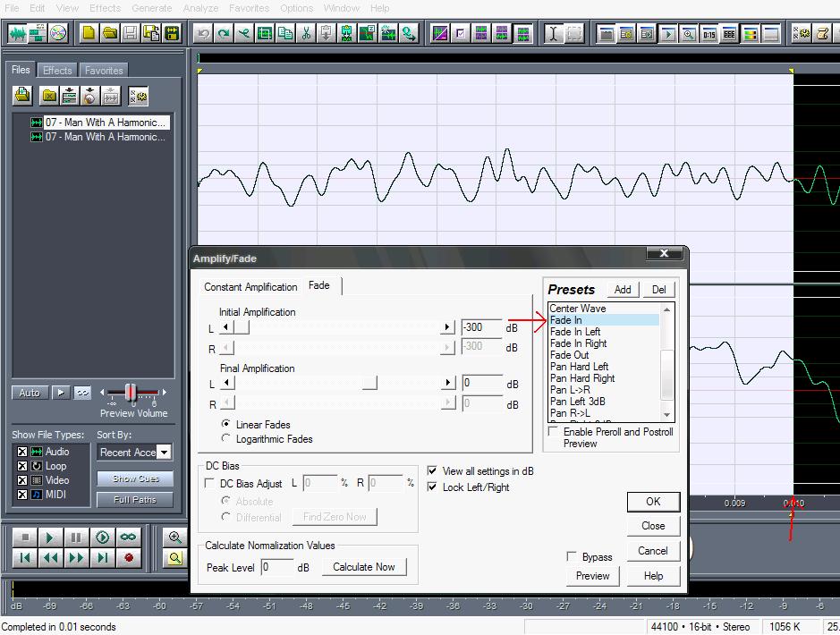Click the Preview button
Viewport: 840px width, 635px height.
pyautogui.click(x=592, y=576)
